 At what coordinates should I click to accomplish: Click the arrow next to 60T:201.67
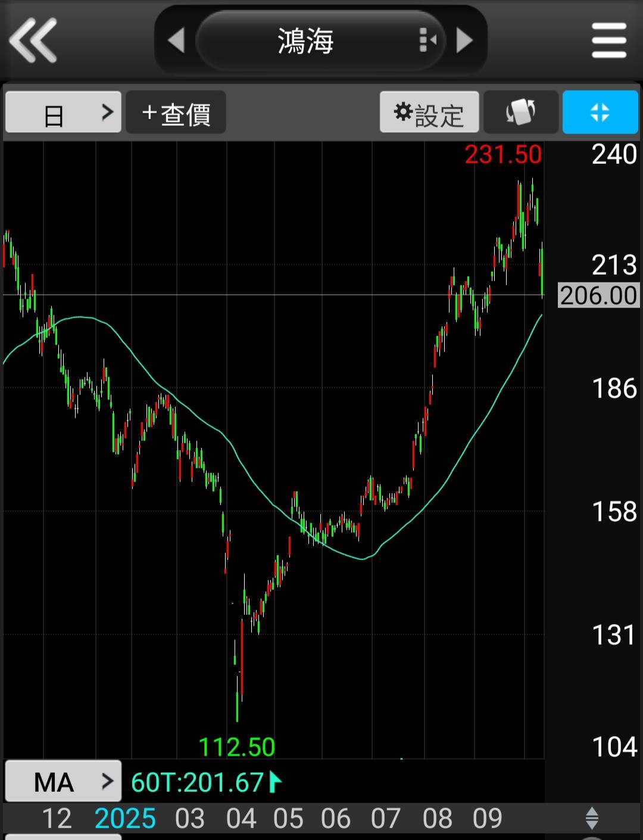coord(276,782)
